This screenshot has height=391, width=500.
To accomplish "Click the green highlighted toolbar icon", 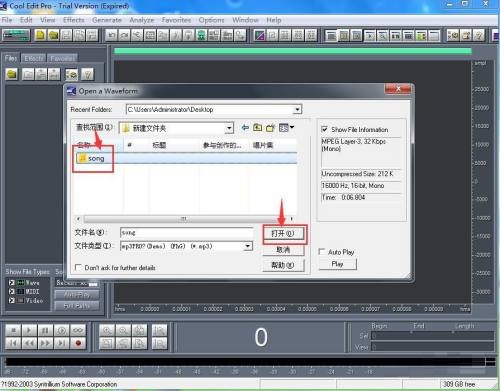I will [201, 35].
